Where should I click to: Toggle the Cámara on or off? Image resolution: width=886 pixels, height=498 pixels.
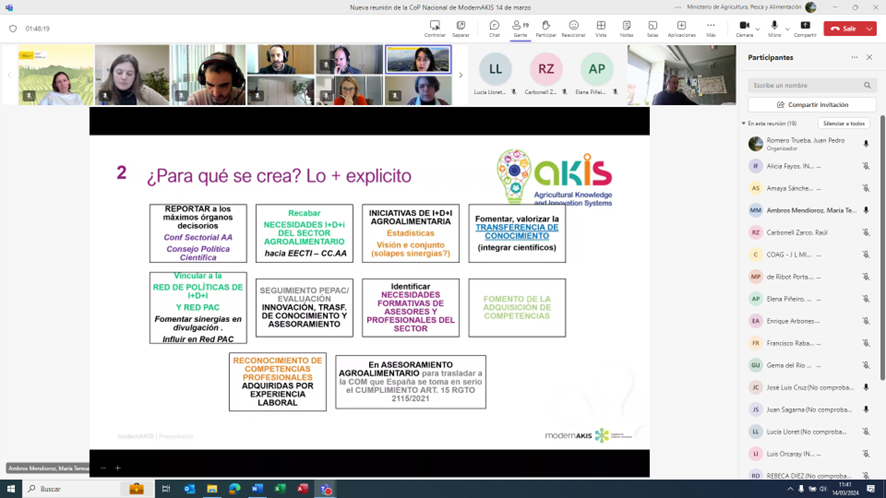click(744, 28)
